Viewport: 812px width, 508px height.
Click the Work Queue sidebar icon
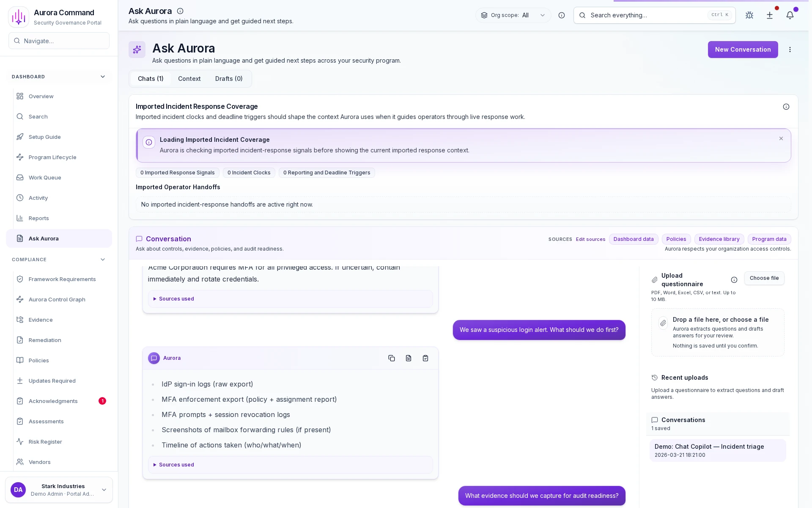point(20,177)
